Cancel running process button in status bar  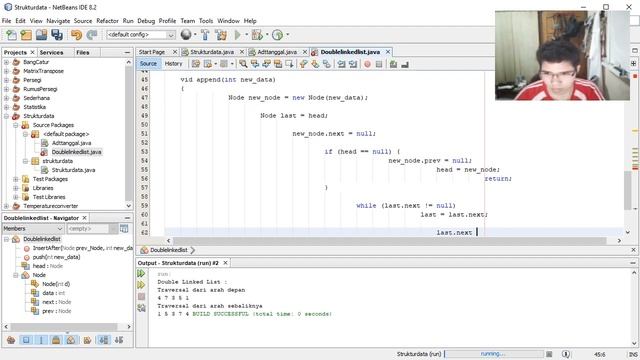click(x=549, y=354)
